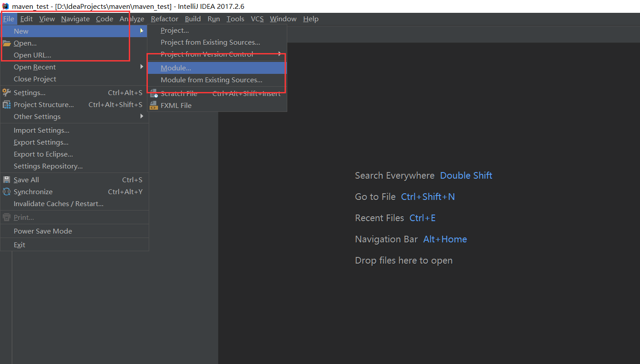The height and width of the screenshot is (364, 640).
Task: Click the Settings wrench icon
Action: 6,93
